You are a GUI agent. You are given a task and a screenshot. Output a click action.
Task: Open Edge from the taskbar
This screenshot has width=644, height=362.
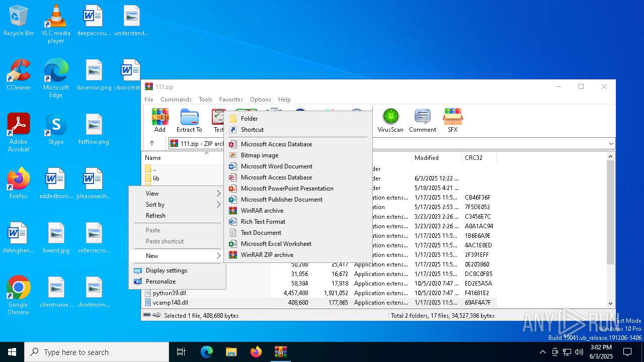[207, 352]
